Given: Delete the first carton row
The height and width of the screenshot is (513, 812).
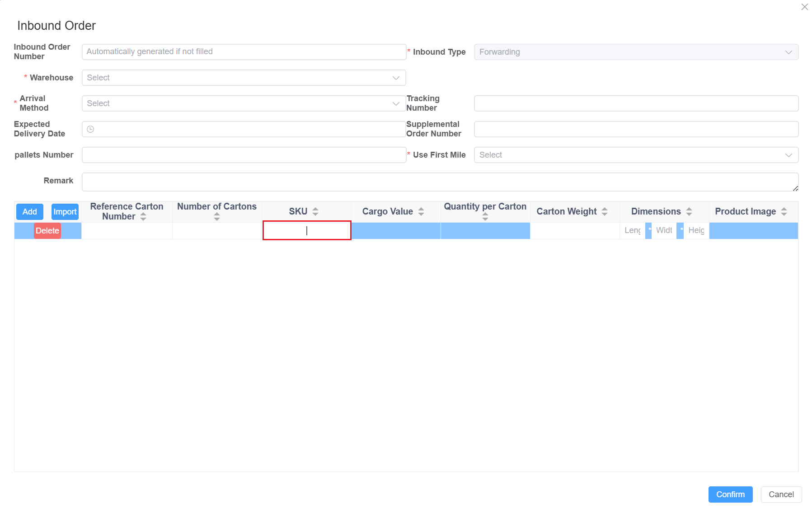Looking at the screenshot, I should coord(47,231).
